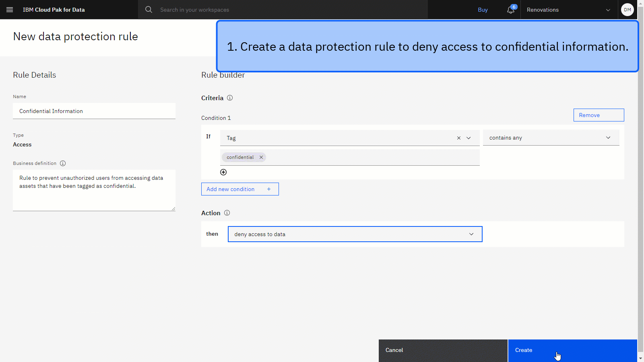Clear the Tag selection with the X
Screen dimensions: 644x362
(x=458, y=138)
